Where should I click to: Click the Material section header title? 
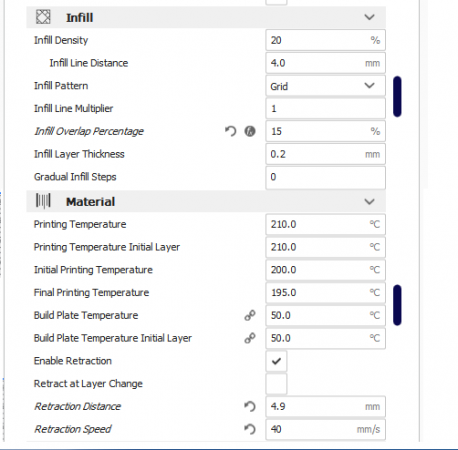90,202
